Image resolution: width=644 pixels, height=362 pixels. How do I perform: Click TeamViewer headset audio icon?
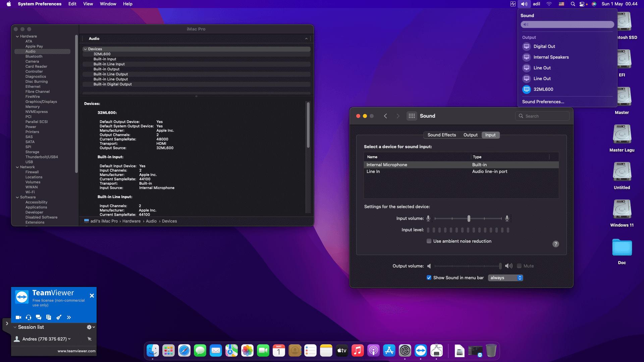coord(29,317)
